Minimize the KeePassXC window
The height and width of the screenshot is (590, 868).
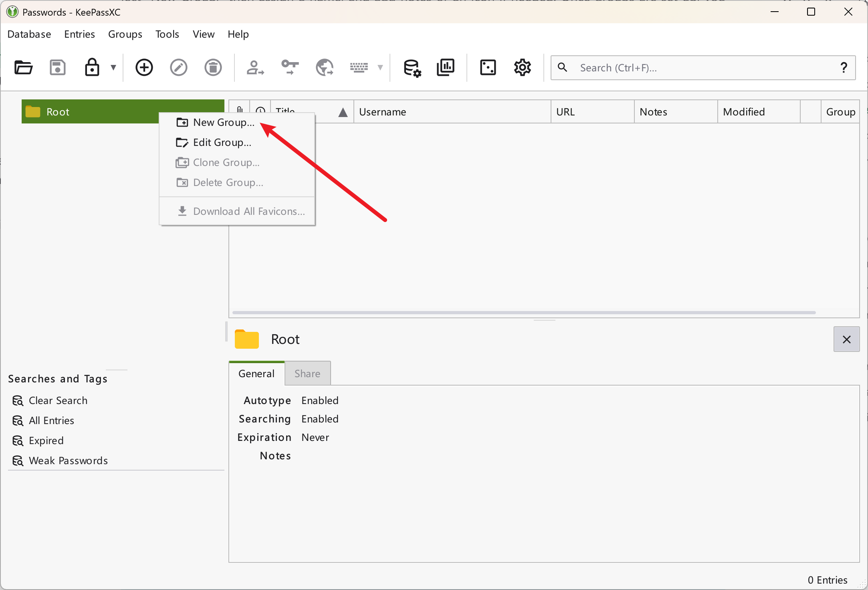click(775, 12)
